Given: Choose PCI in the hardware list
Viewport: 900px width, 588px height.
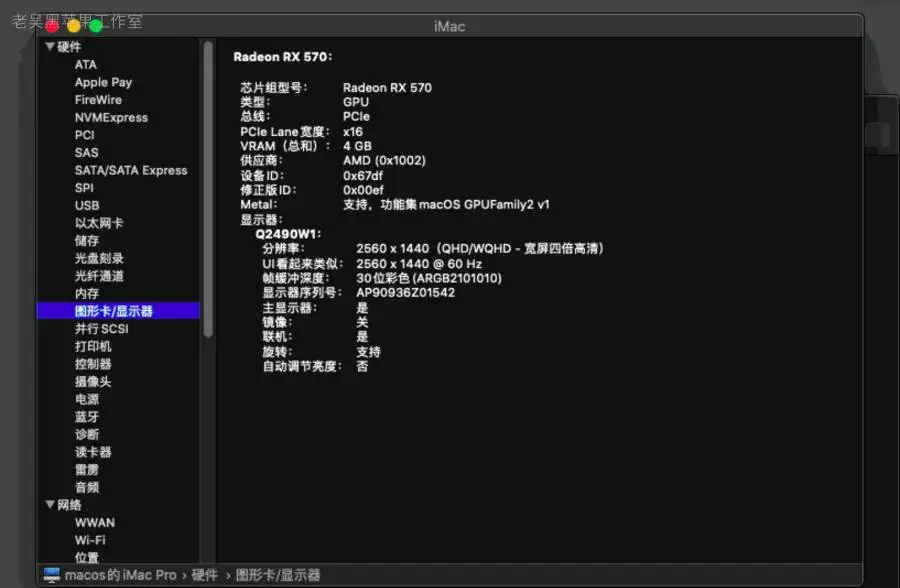Looking at the screenshot, I should tap(84, 136).
